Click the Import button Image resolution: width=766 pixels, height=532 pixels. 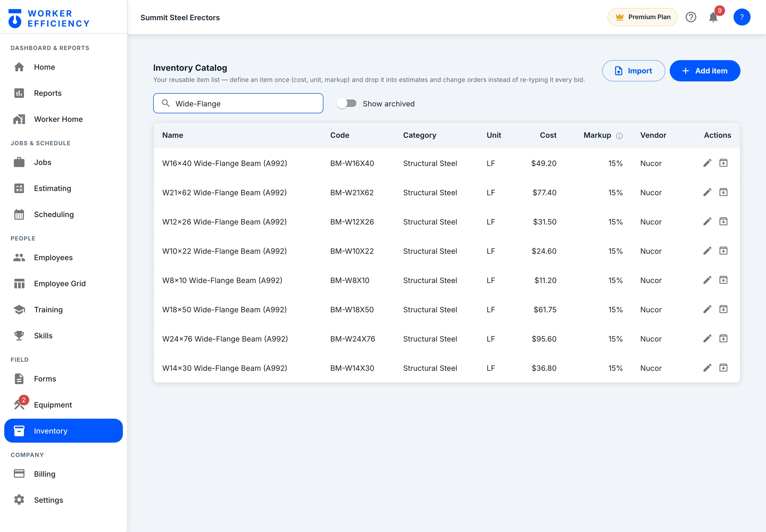point(633,71)
